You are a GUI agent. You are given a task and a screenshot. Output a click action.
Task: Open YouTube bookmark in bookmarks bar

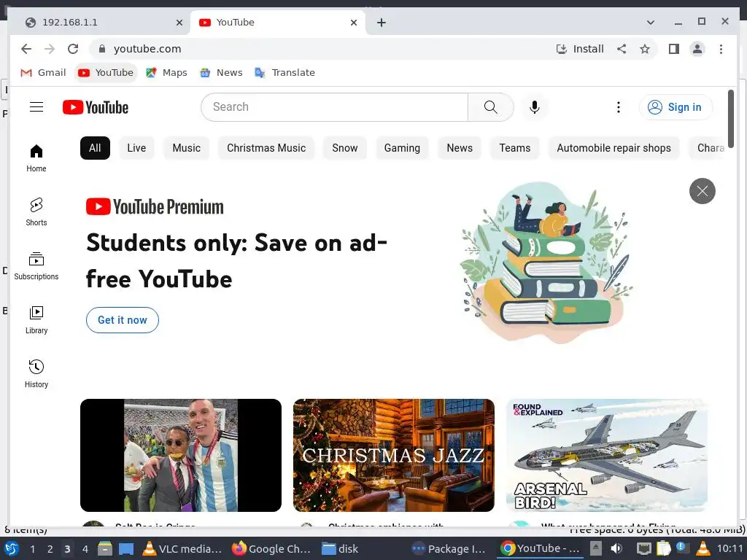coord(106,73)
